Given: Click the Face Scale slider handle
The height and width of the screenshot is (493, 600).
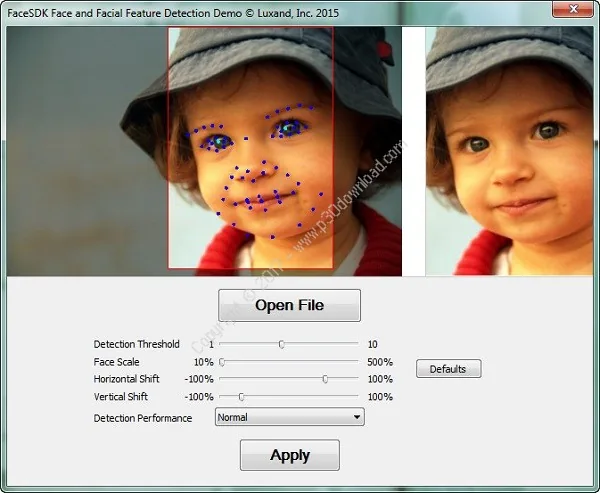Looking at the screenshot, I should tap(222, 362).
